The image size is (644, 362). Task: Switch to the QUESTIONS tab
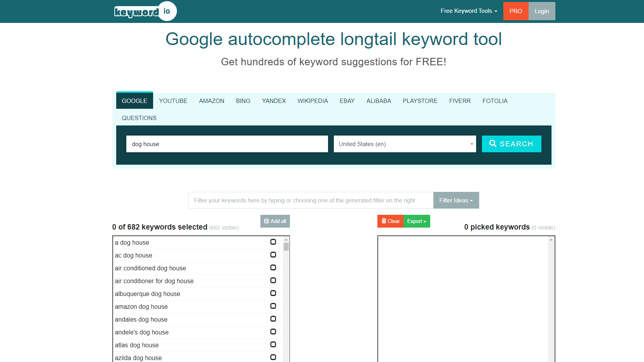[139, 118]
